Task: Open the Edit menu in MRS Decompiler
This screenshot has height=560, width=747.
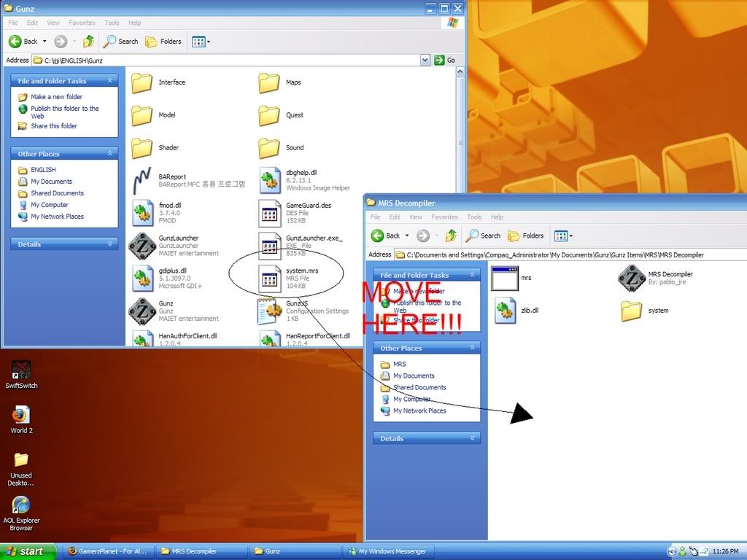Action: point(395,217)
